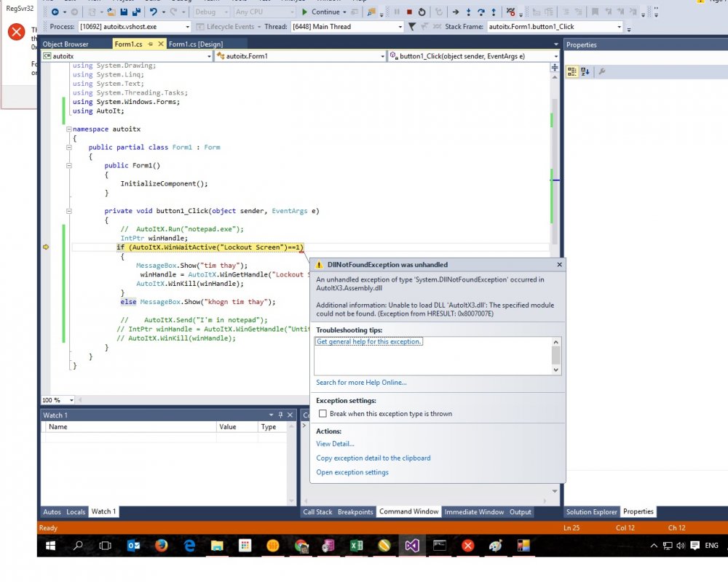The height and width of the screenshot is (582, 728).
Task: Open the command prompt taskbar icon
Action: point(440,546)
